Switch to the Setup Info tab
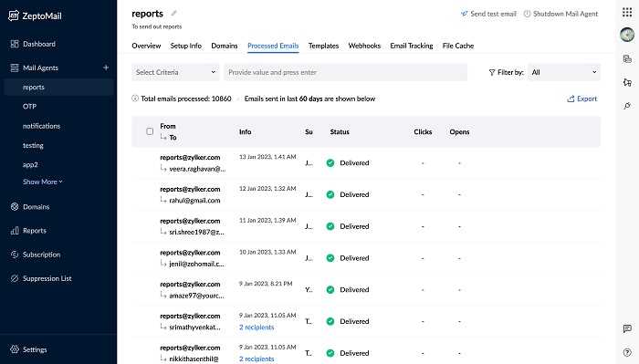This screenshot has width=639, height=364. point(186,46)
